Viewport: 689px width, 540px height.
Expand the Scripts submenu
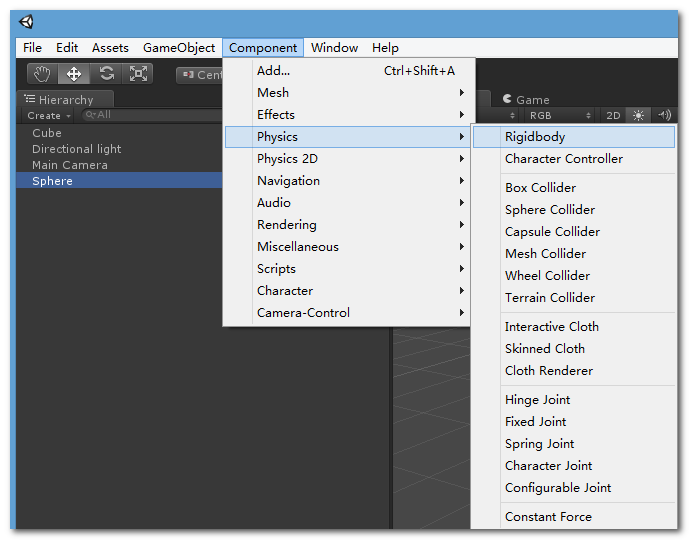(347, 268)
